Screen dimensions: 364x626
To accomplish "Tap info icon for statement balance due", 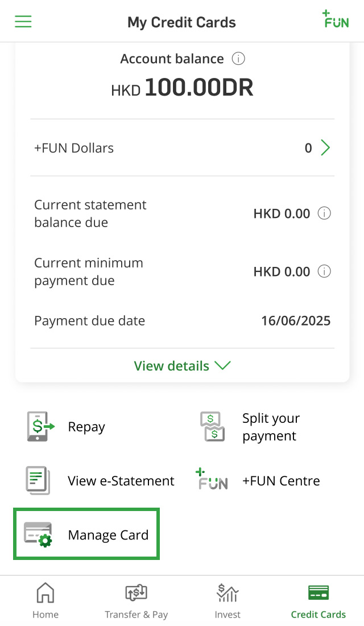I will [324, 213].
